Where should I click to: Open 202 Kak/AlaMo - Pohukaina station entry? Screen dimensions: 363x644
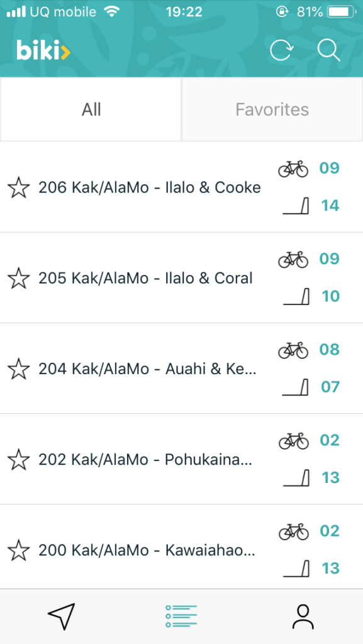click(x=181, y=459)
